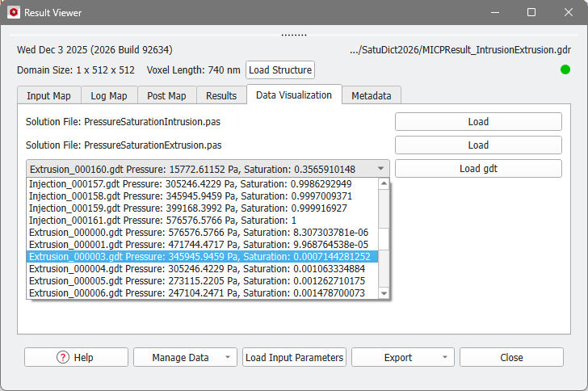
Task: Close the window with the title bar X
Action: [x=569, y=12]
